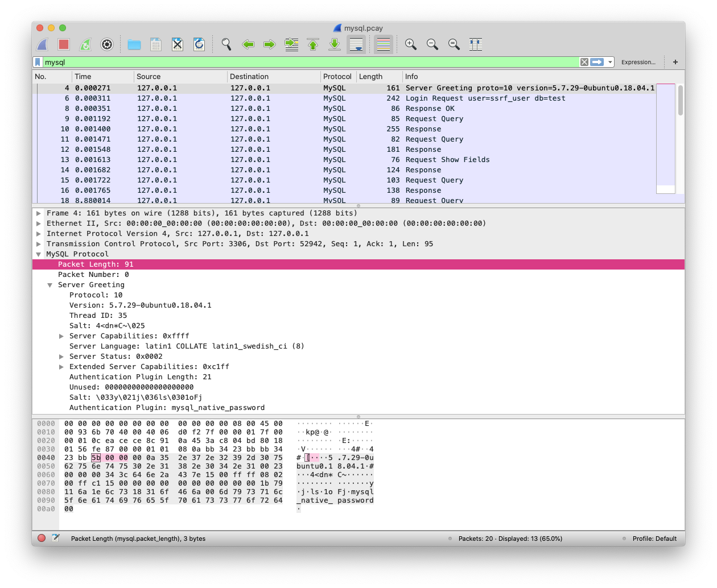Screen dimensions: 717x588
Task: Restart the current capture
Action: click(x=85, y=44)
